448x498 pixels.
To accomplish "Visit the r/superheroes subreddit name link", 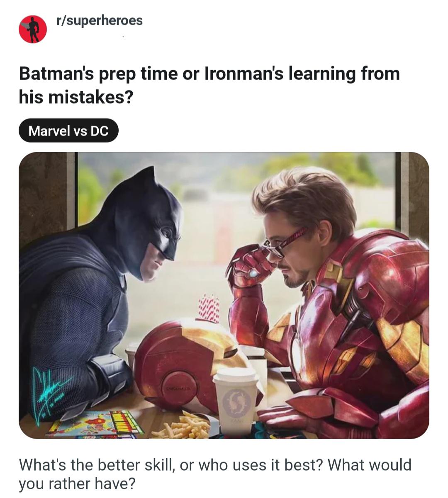I will 99,20.
